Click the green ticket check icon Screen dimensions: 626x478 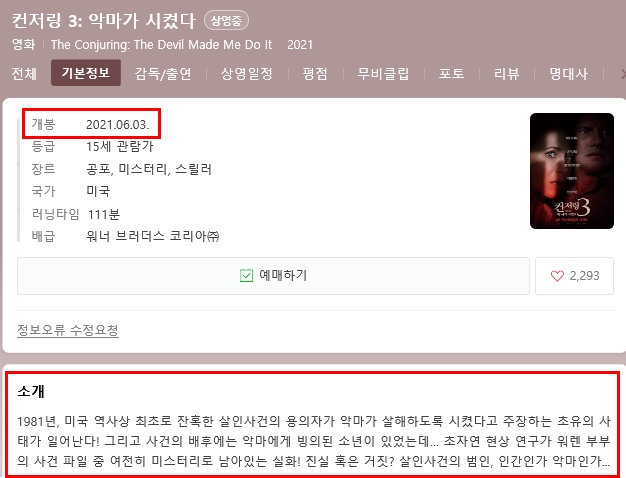click(246, 275)
